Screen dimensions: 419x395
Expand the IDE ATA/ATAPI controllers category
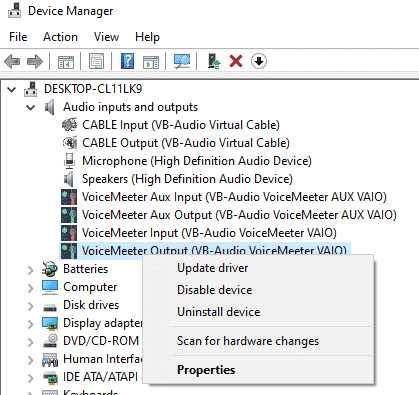point(31,378)
